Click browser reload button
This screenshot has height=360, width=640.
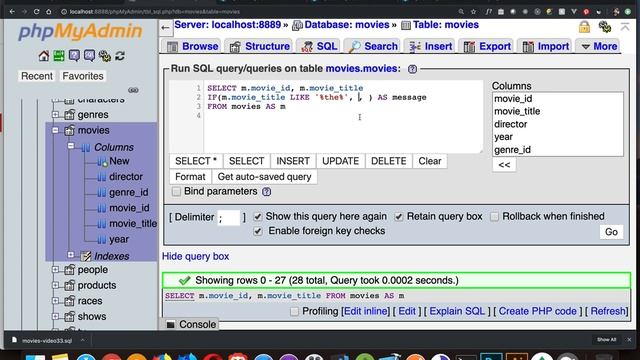[x=36, y=11]
